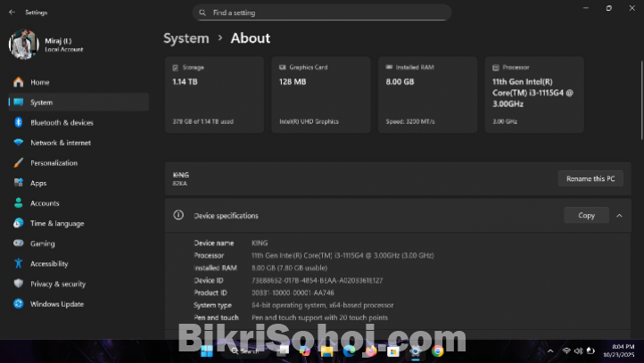The width and height of the screenshot is (644, 363).
Task: Click the Gaming controller icon
Action: [18, 243]
